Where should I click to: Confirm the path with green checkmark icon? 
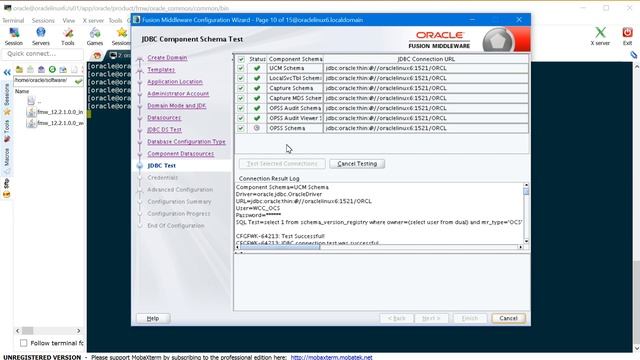coord(78,81)
